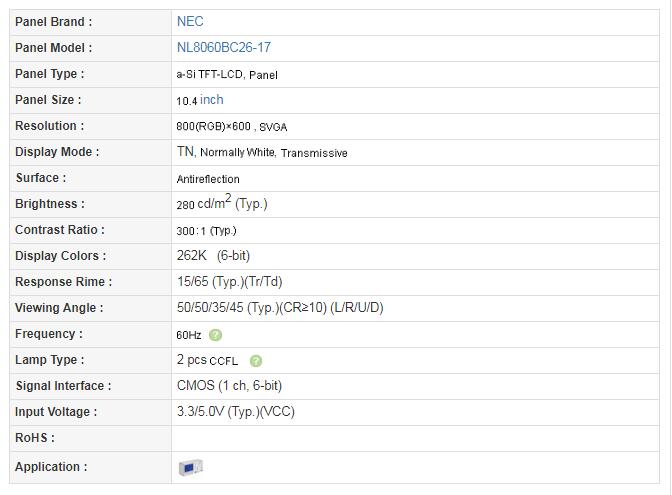Click the Panel Brand label cell
Screen dimensions: 672x495
pyautogui.click(x=54, y=21)
